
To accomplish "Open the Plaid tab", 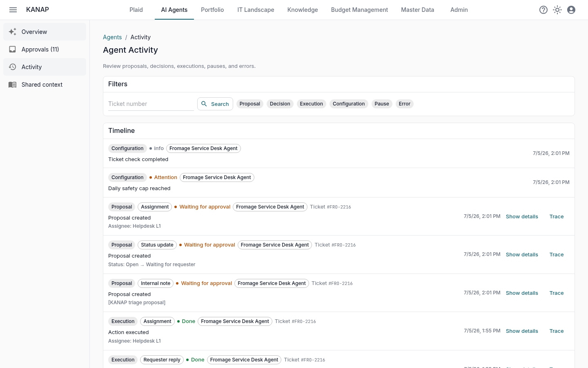I will tap(136, 10).
